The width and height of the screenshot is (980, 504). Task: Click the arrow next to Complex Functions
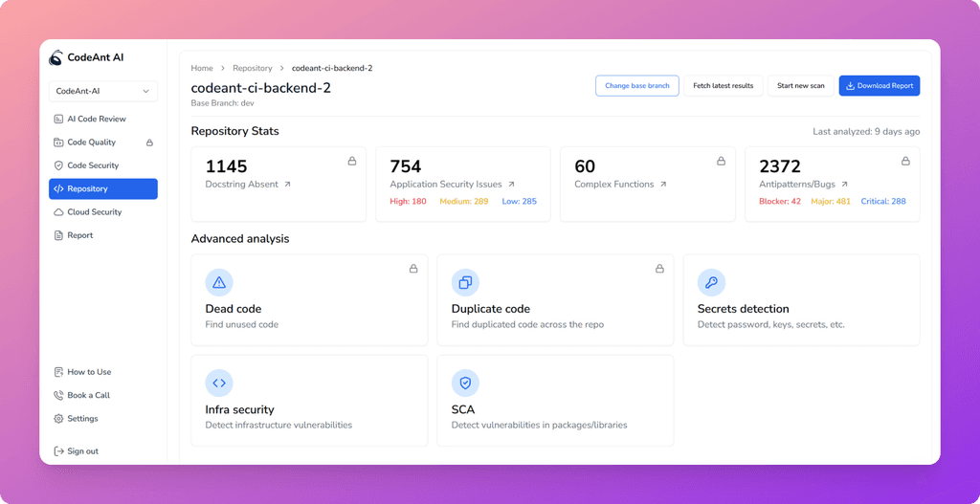(663, 185)
